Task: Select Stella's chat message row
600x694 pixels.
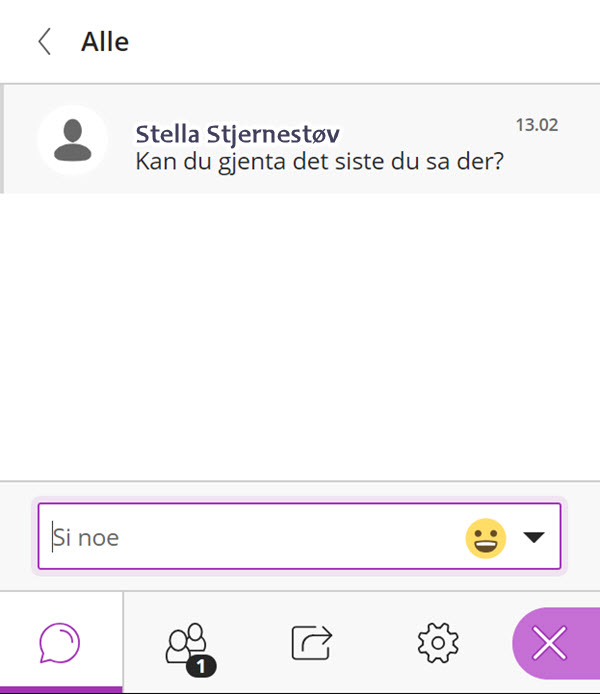Action: pyautogui.click(x=300, y=139)
